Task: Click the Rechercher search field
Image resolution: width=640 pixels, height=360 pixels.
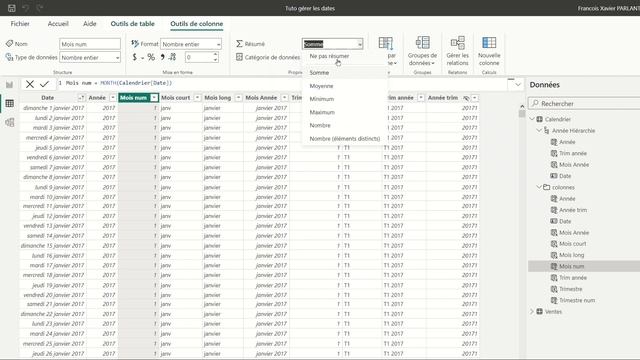Action: coord(584,104)
